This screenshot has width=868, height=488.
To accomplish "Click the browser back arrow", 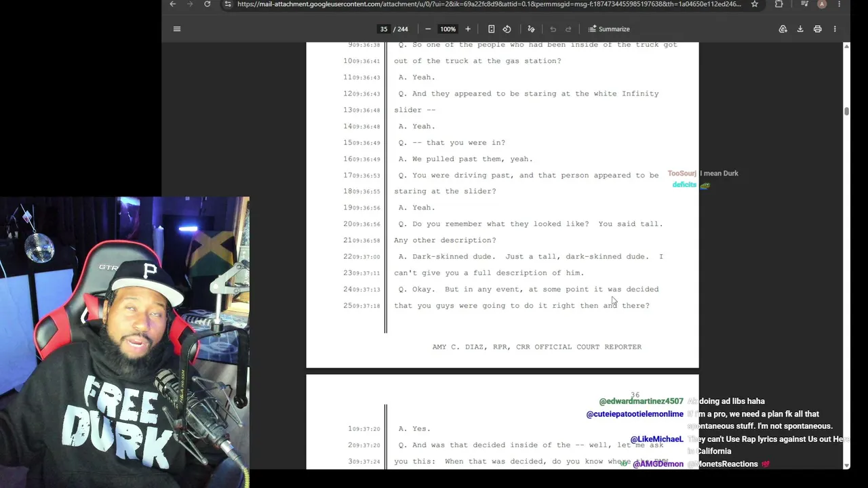I will tap(173, 4).
